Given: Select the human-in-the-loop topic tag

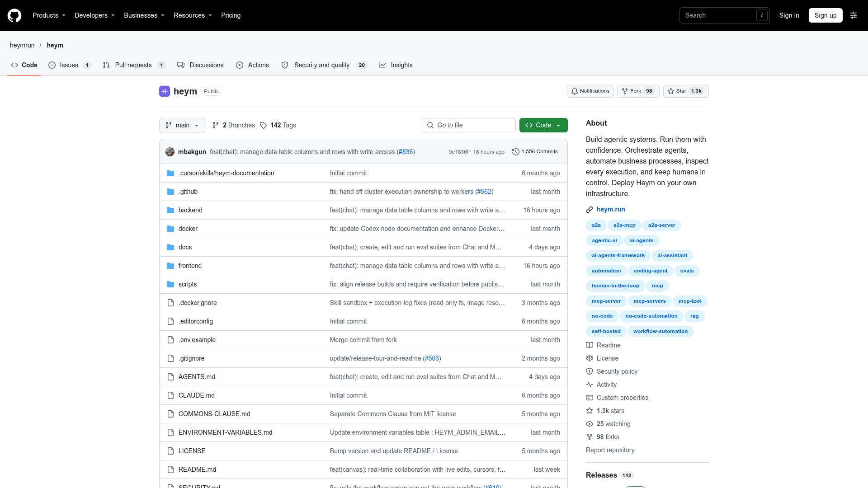Looking at the screenshot, I should click(x=615, y=286).
